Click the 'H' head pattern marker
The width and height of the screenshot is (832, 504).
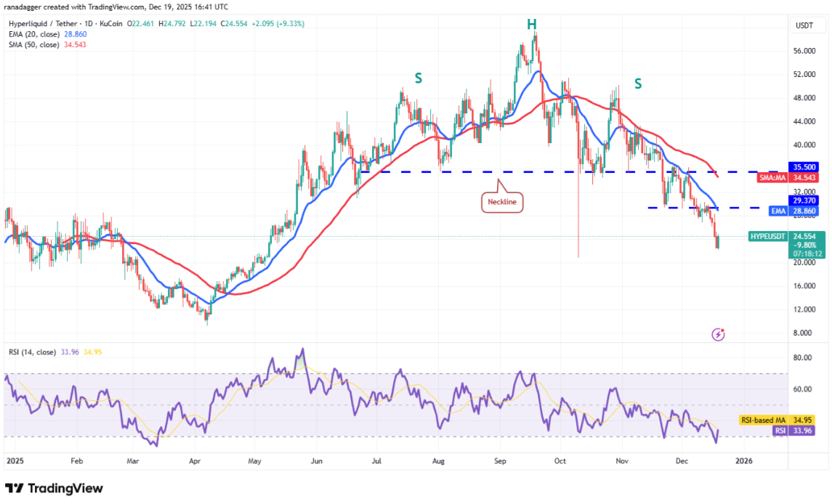(533, 25)
